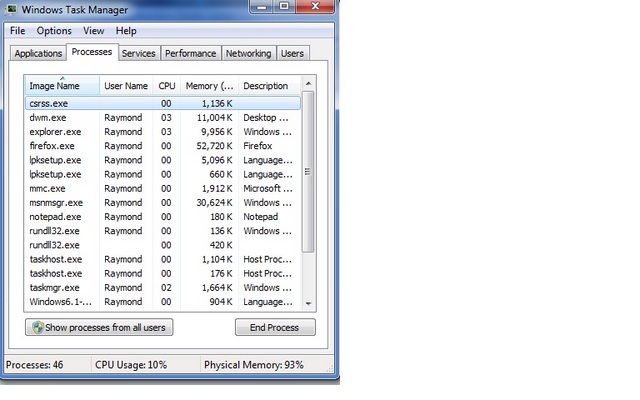Click Show processes from all users
640x400 pixels.
99,327
